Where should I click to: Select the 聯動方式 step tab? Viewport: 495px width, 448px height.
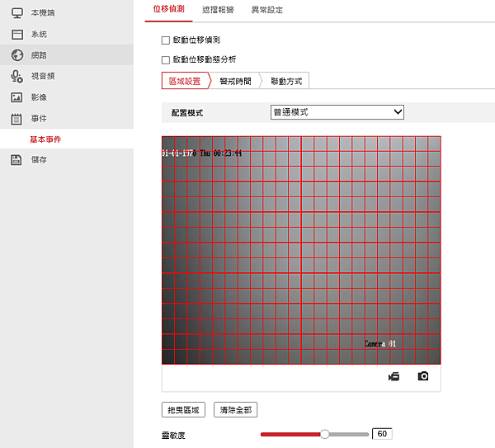(286, 81)
